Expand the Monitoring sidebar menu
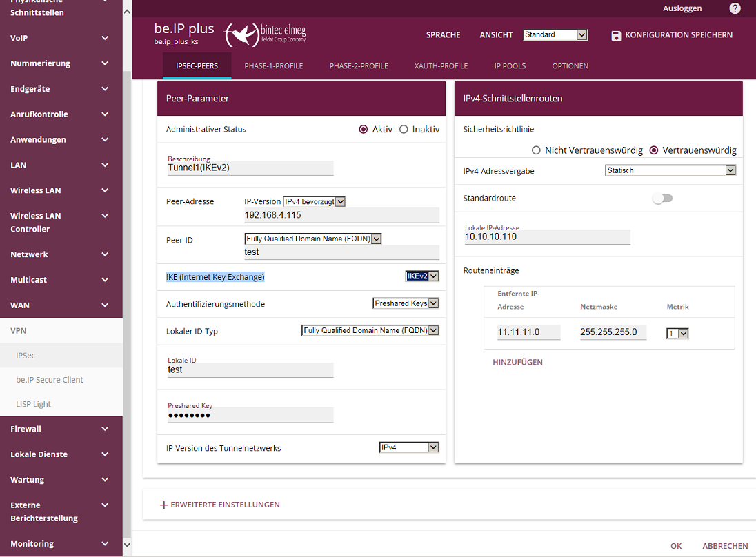 (61, 543)
